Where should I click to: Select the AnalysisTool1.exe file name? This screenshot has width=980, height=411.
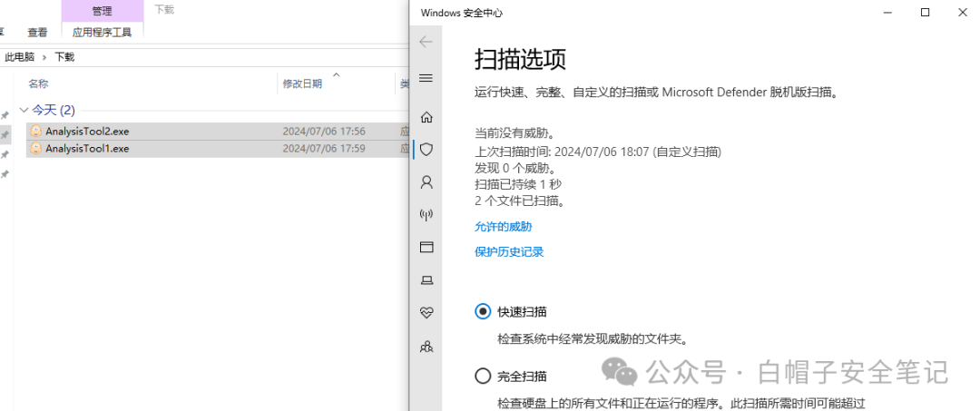(87, 148)
